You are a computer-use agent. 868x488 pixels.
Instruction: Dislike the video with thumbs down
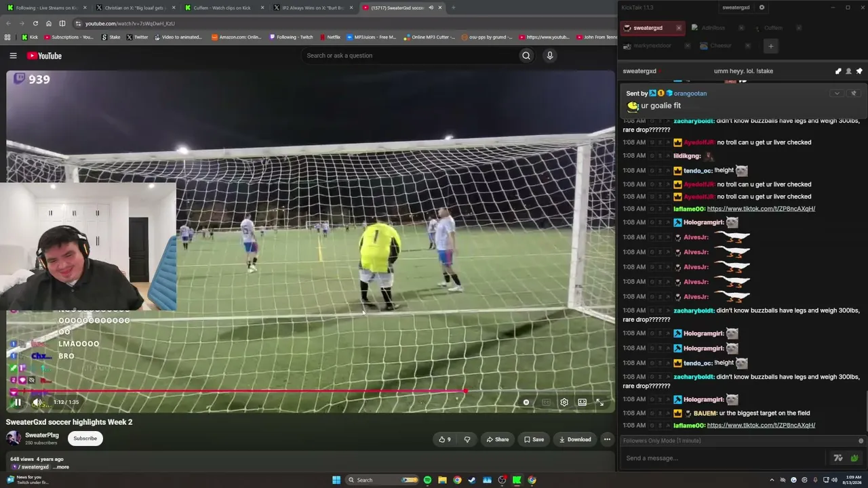coord(467,439)
